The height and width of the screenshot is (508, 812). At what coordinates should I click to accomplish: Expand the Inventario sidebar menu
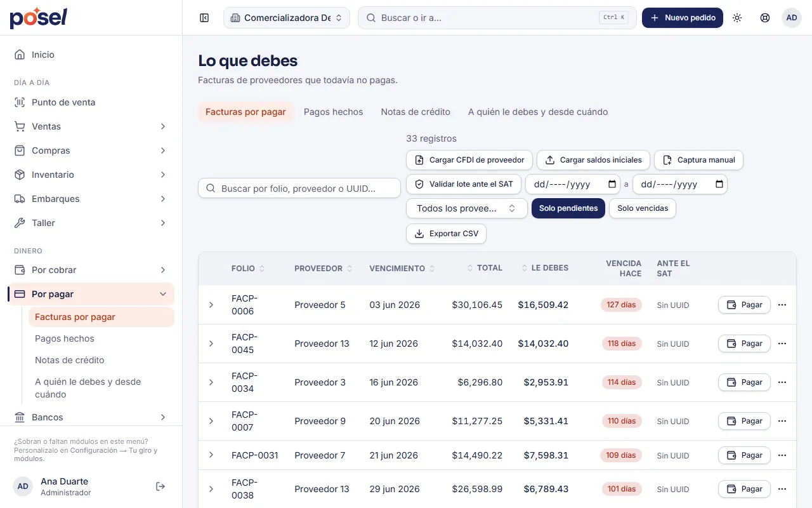91,175
